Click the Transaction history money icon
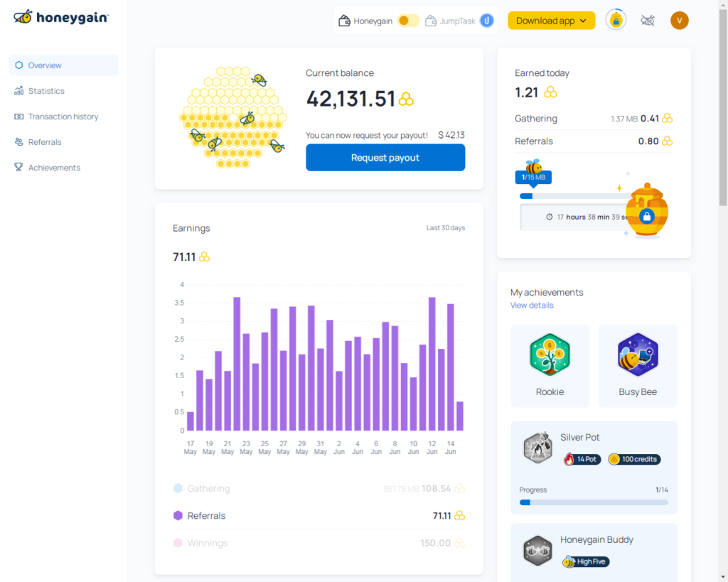728x582 pixels. (x=18, y=116)
